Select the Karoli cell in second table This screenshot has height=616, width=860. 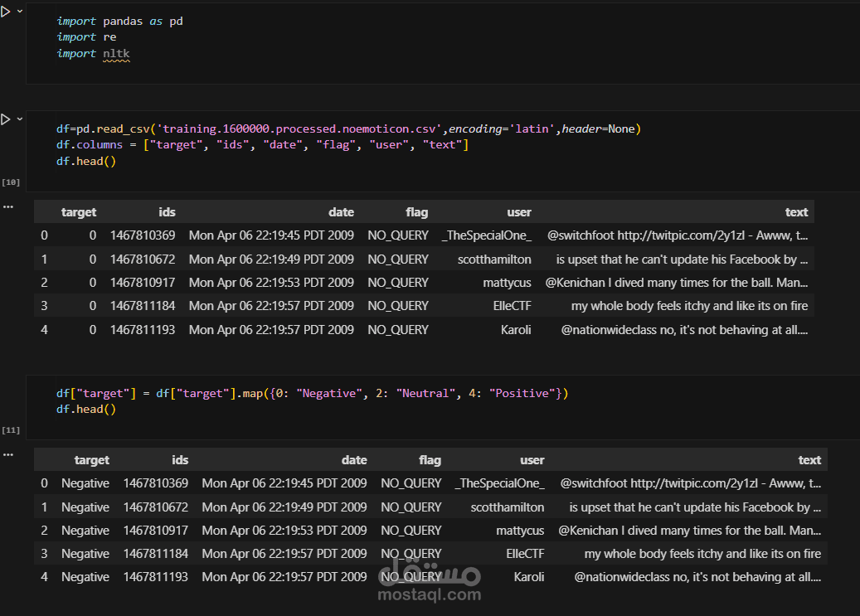pos(529,577)
